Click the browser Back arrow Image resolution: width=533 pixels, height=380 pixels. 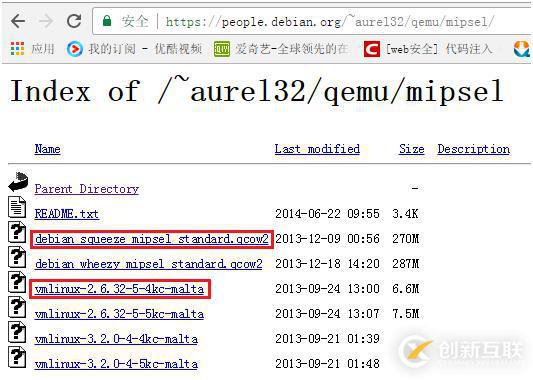click(18, 21)
